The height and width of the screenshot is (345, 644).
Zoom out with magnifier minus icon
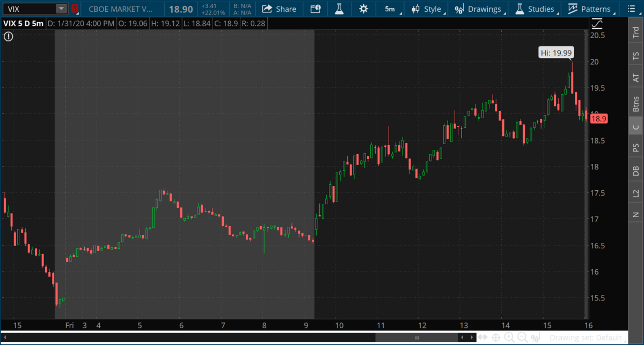click(522, 337)
